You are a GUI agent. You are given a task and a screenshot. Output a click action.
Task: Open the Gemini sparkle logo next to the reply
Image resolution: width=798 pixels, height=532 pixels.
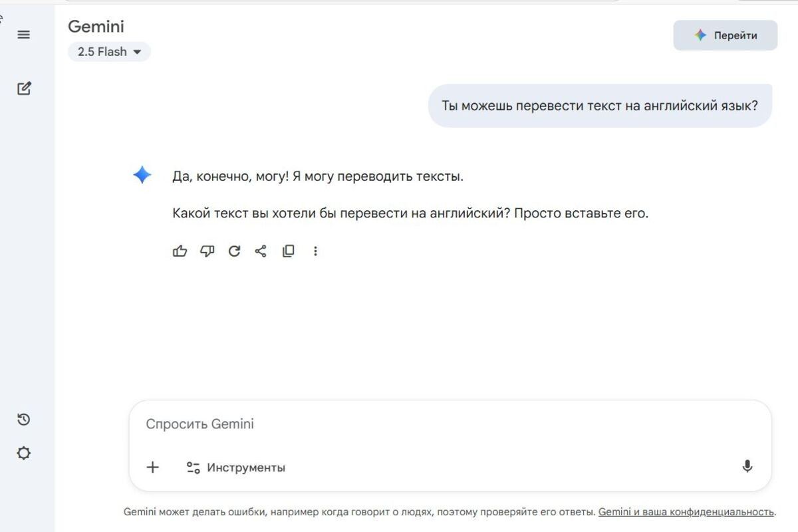tap(142, 175)
